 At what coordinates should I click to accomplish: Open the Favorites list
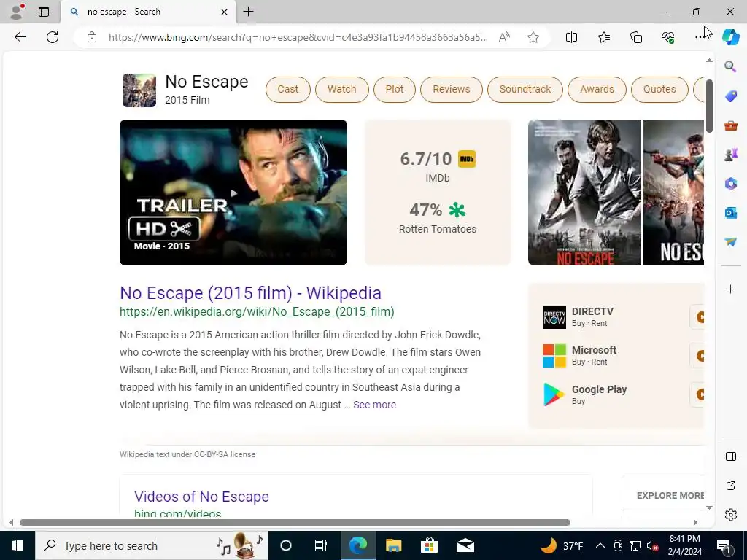603,37
